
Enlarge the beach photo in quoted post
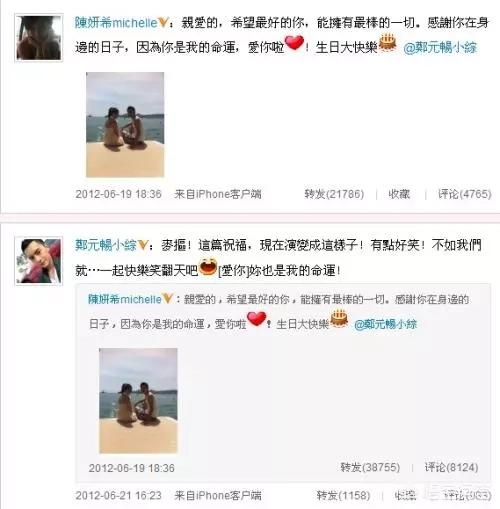coord(138,401)
